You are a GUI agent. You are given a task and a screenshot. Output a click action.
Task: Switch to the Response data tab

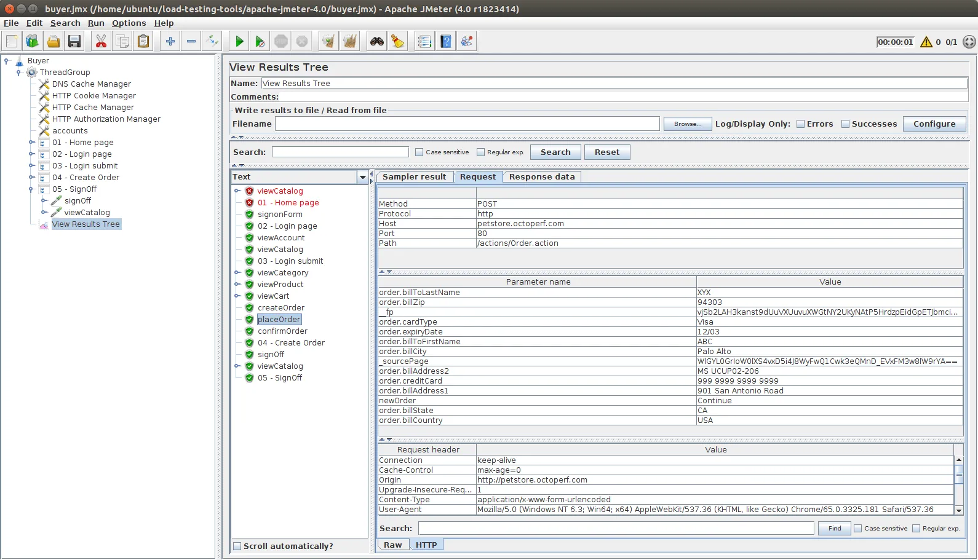tap(541, 177)
